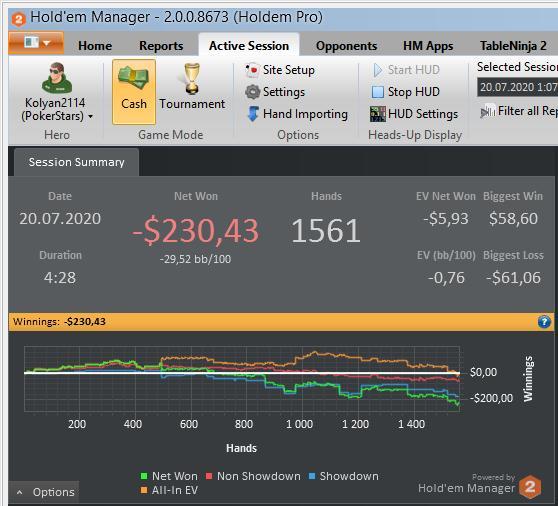This screenshot has height=506, width=558.
Task: Select Cash game mode
Action: (x=134, y=92)
